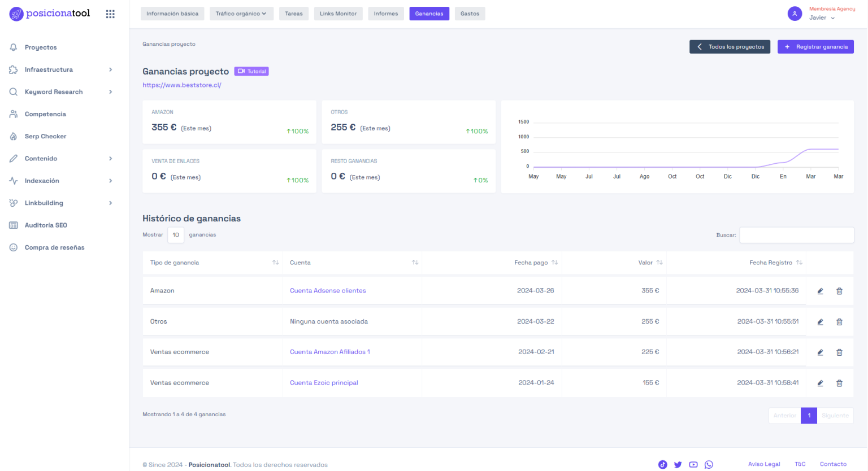868x471 pixels.
Task: Focus the Buscar search field
Action: (797, 235)
